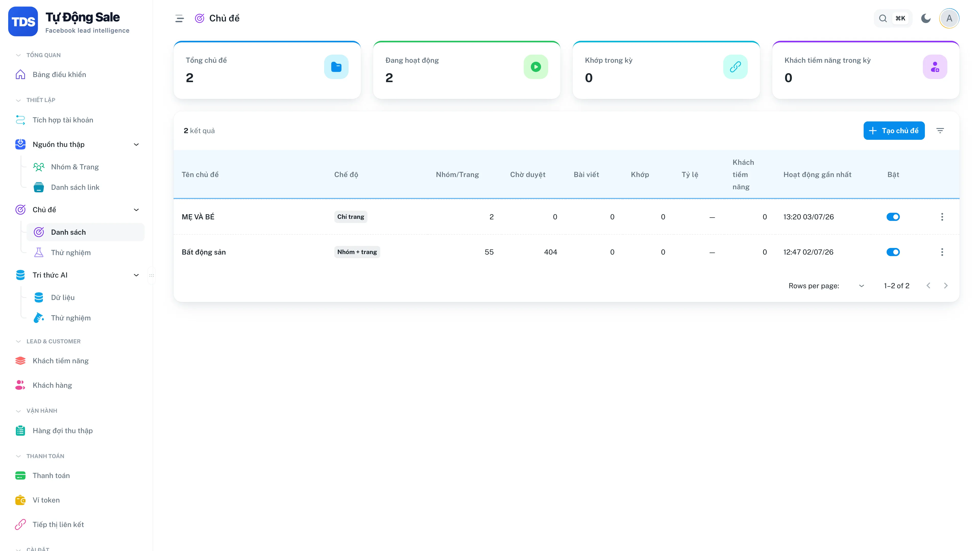This screenshot has height=551, width=980.
Task: Switch to dark mode with the moon icon
Action: coord(926,18)
